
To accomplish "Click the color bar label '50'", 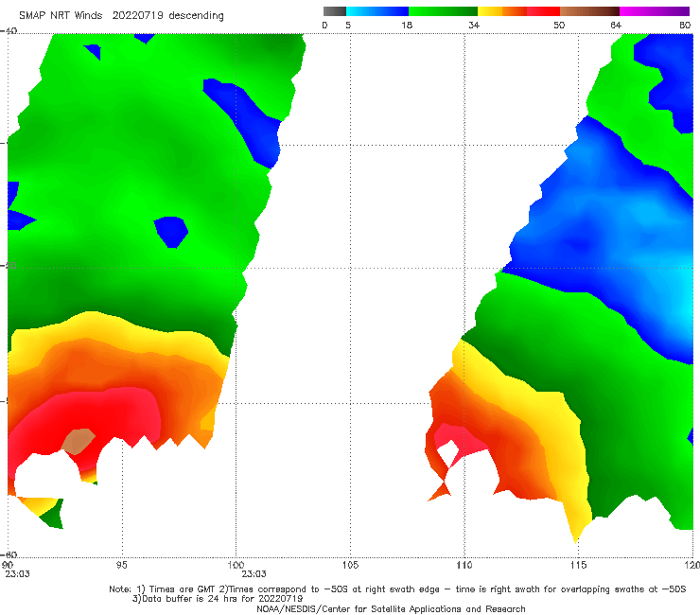I will (559, 25).
